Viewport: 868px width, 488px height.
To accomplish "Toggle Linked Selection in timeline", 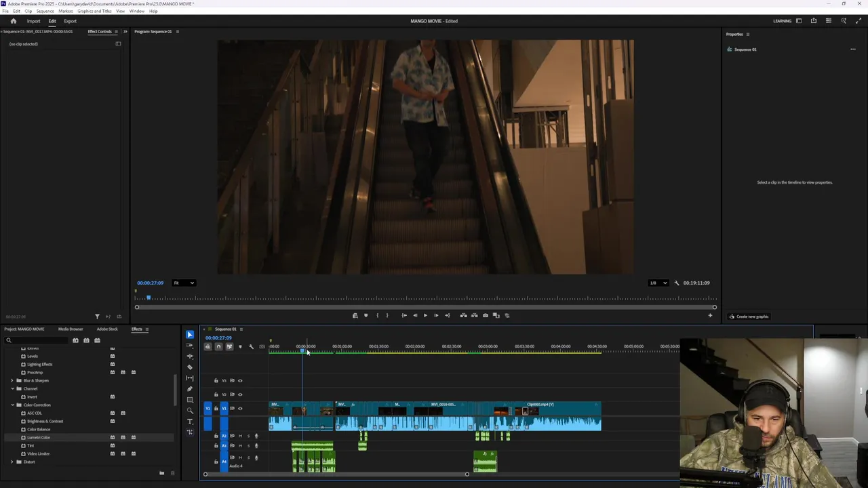I will (229, 346).
